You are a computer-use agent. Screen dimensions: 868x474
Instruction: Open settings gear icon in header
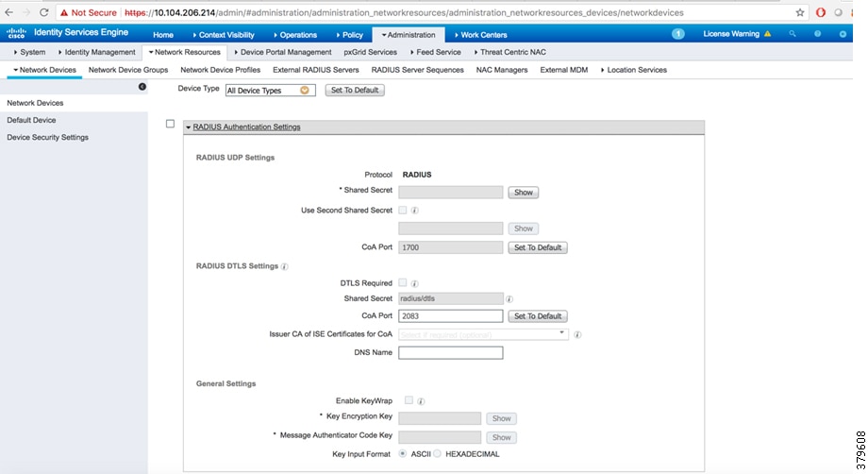[x=843, y=34]
